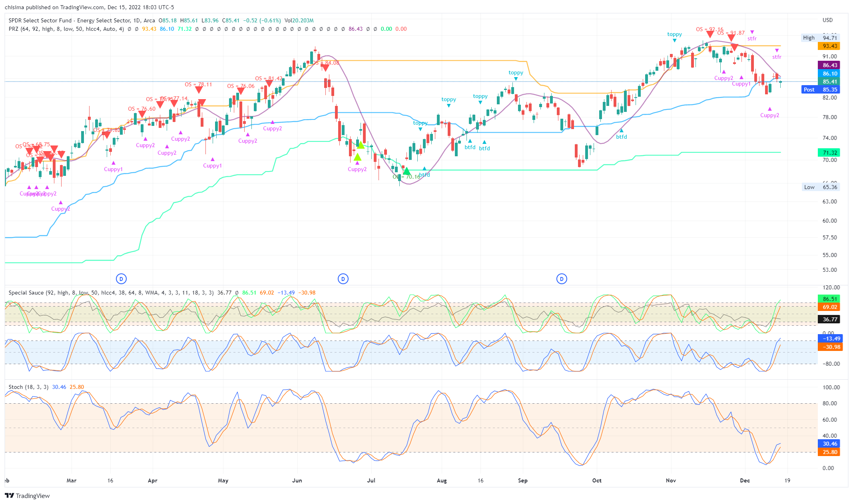
Task: Click the large green up-triangle at July low
Action: (407, 171)
